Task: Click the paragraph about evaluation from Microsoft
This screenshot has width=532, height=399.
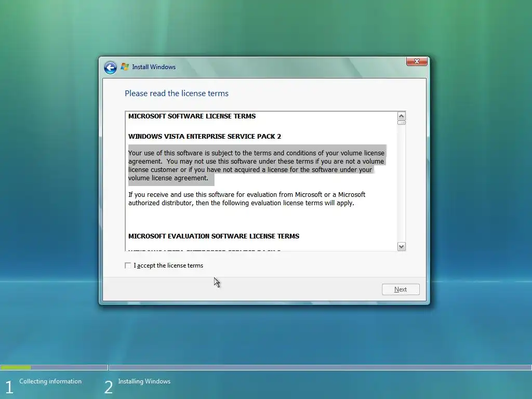Action: pos(247,199)
